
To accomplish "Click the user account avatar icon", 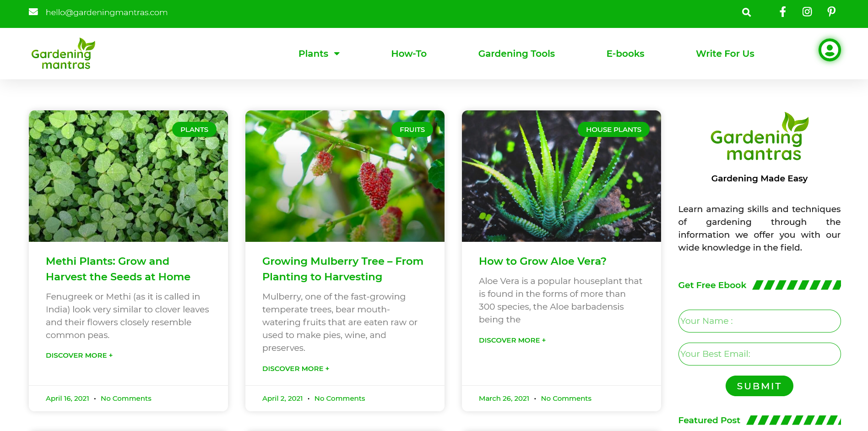I will point(830,50).
